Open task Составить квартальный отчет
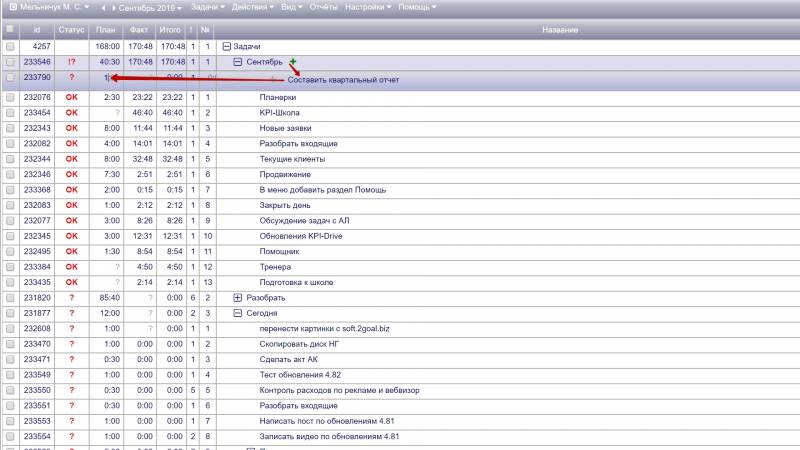This screenshot has height=450, width=800. (x=343, y=80)
